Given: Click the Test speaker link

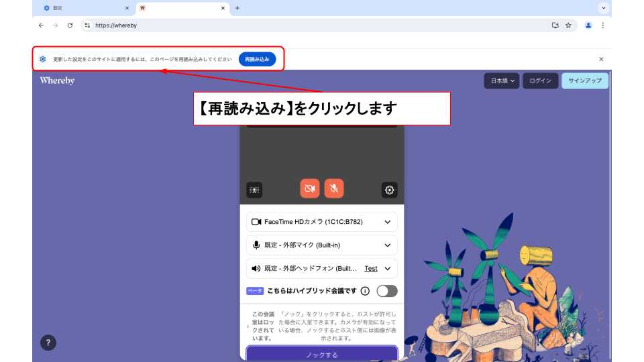Looking at the screenshot, I should click(370, 268).
